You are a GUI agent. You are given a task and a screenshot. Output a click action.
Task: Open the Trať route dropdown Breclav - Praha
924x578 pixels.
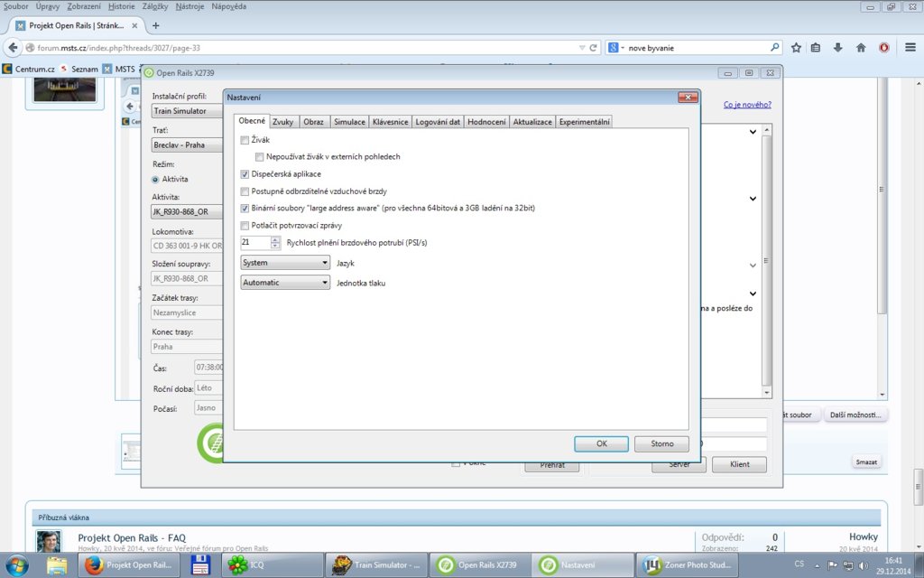pyautogui.click(x=188, y=144)
